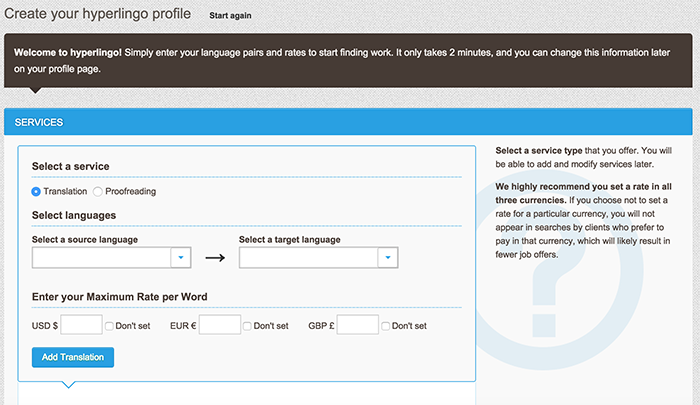Click the 'Create your hyperlingo profile' title
Viewport: 700px width, 405px height.
97,14
